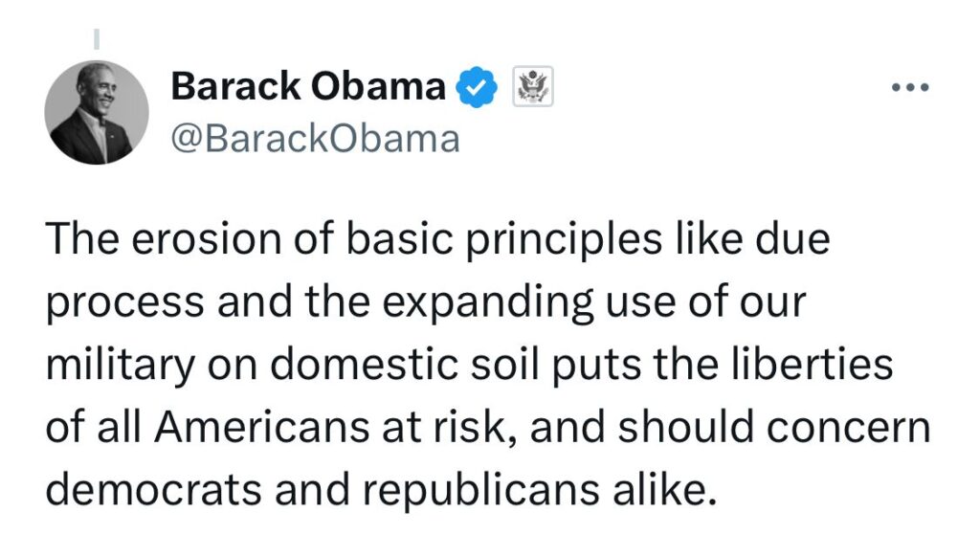Click the word "process" in the tweet
This screenshot has height=557, width=980.
[125, 304]
